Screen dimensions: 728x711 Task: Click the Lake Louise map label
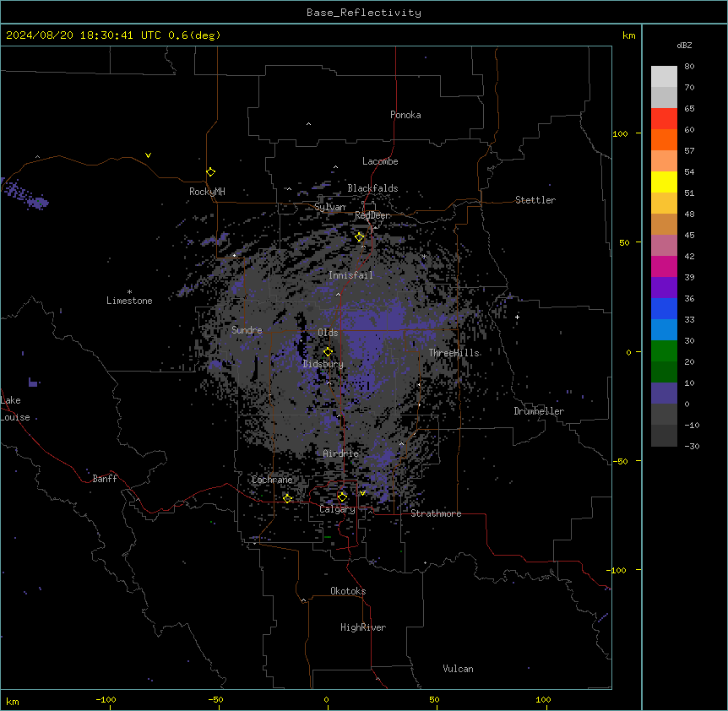pos(15,409)
